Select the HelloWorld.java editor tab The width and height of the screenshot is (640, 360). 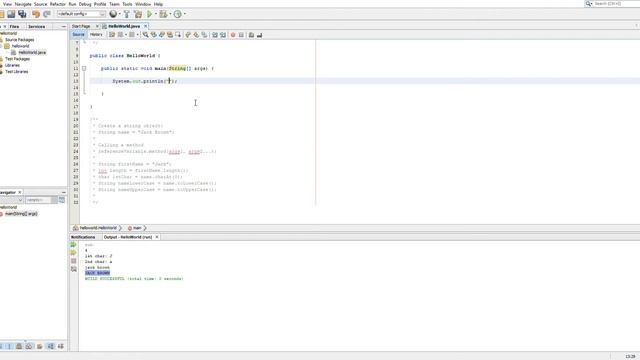(124, 26)
